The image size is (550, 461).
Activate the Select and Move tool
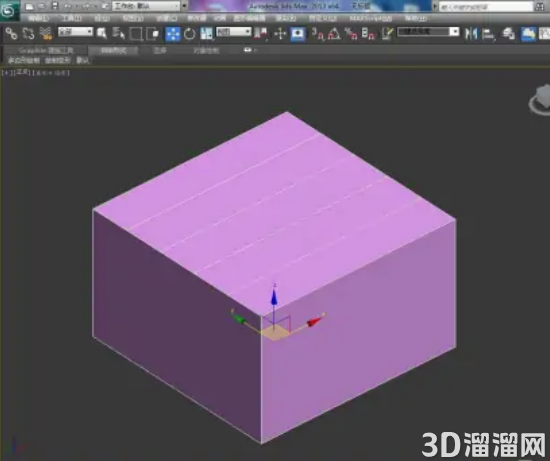pyautogui.click(x=173, y=34)
